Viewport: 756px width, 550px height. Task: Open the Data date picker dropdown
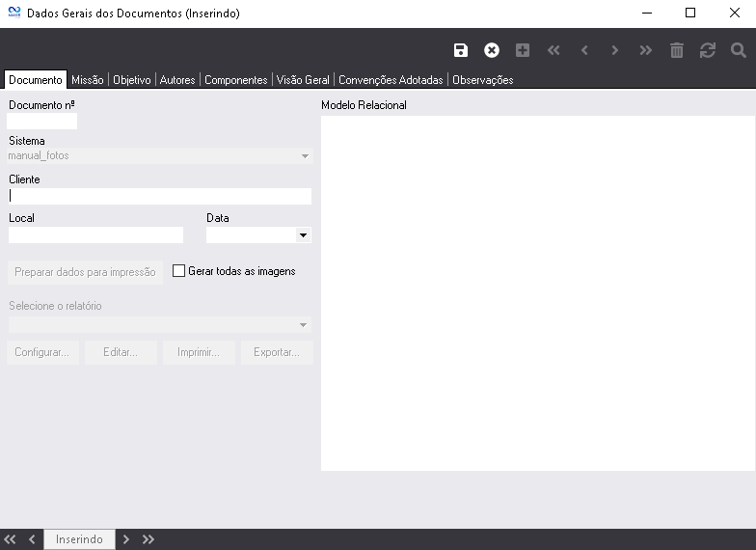click(x=303, y=234)
